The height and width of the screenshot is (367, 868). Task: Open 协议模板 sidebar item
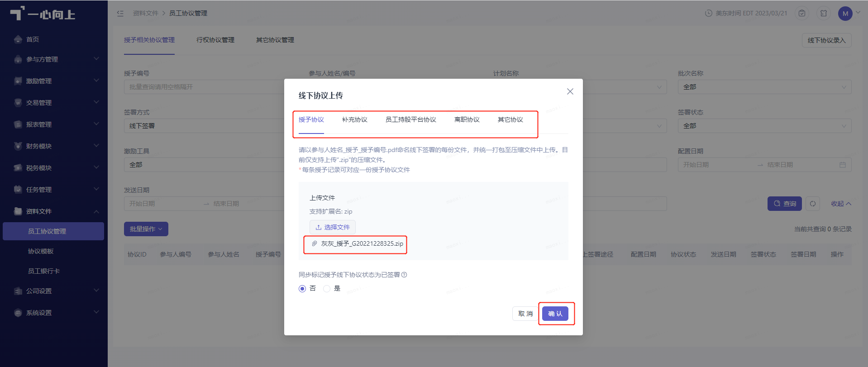(x=41, y=251)
